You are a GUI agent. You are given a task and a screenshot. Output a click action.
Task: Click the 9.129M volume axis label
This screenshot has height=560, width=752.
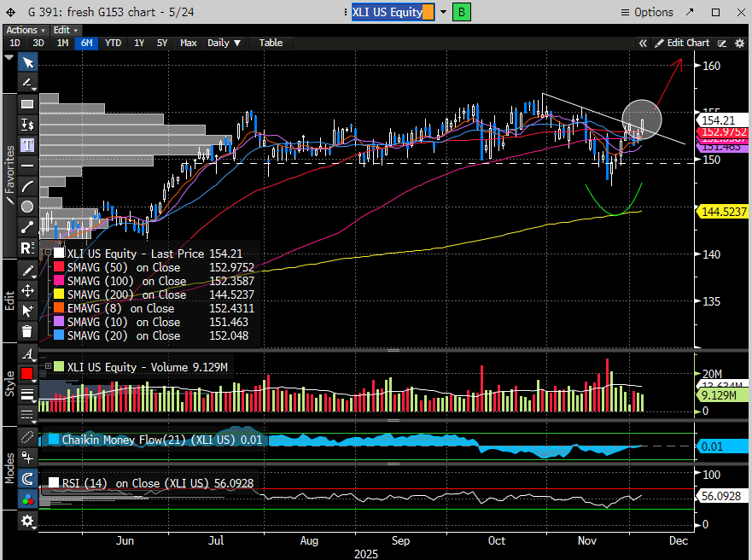(x=721, y=395)
